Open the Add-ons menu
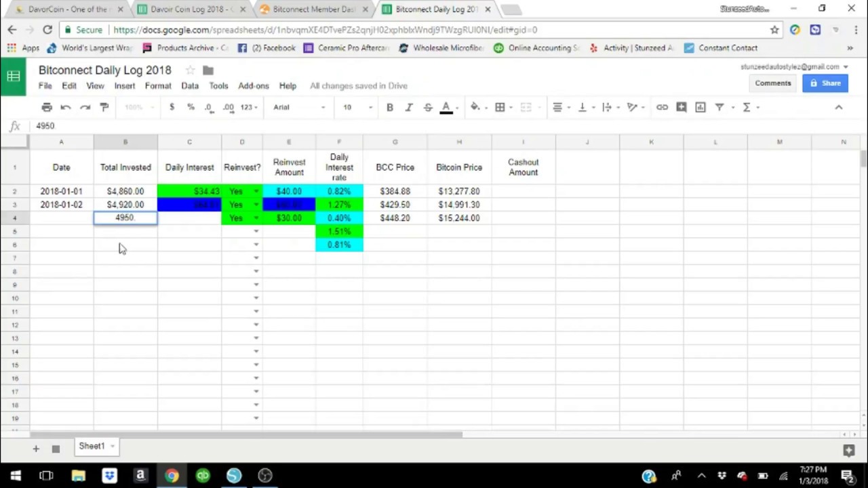 [x=254, y=86]
